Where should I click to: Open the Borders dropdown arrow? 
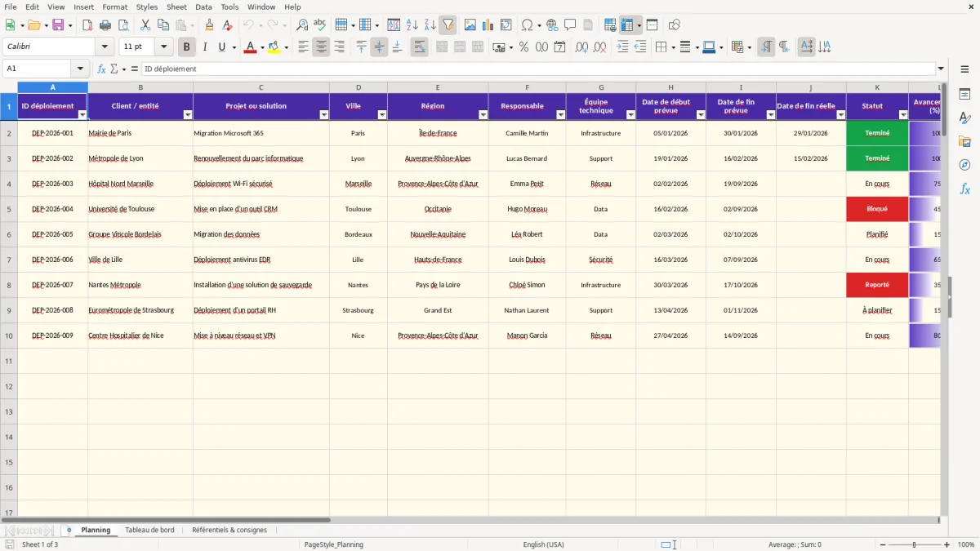pyautogui.click(x=673, y=47)
